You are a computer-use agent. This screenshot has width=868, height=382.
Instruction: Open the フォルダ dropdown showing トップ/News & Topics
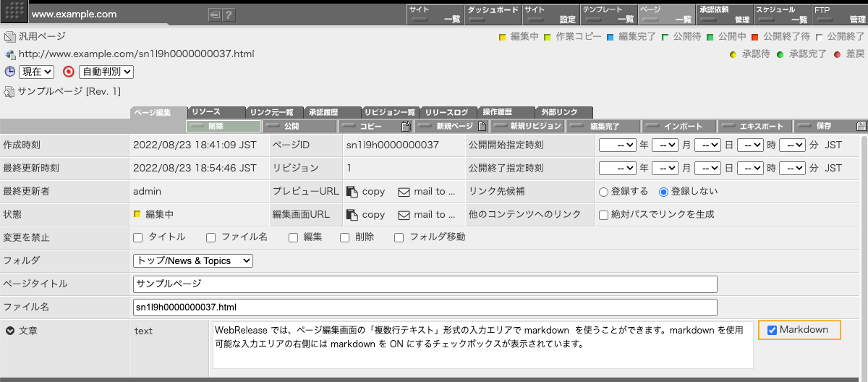click(193, 260)
